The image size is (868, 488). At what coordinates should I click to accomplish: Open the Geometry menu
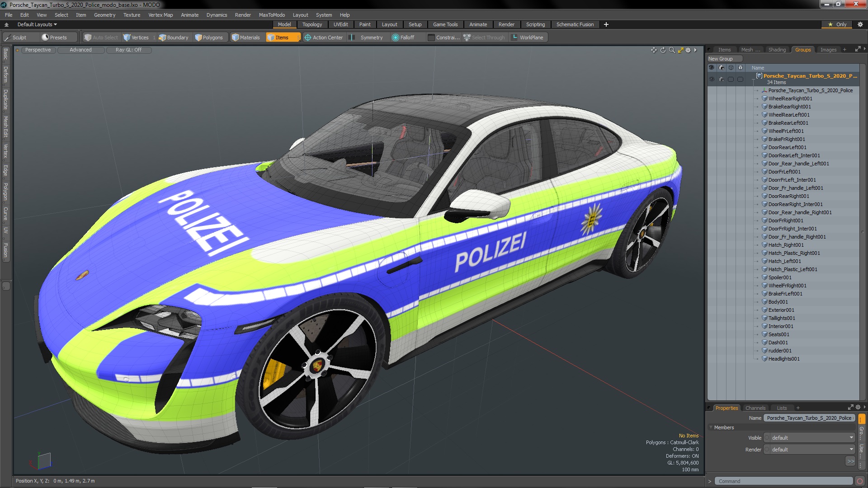(104, 15)
